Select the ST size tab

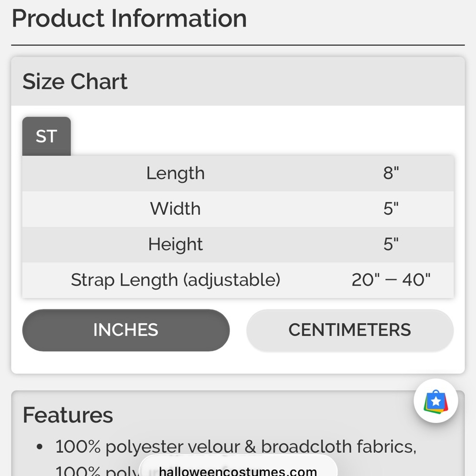tap(47, 136)
